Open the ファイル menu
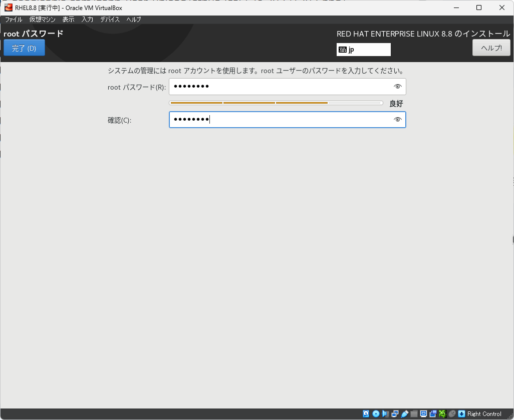Screen dimensions: 514x420 14,20
